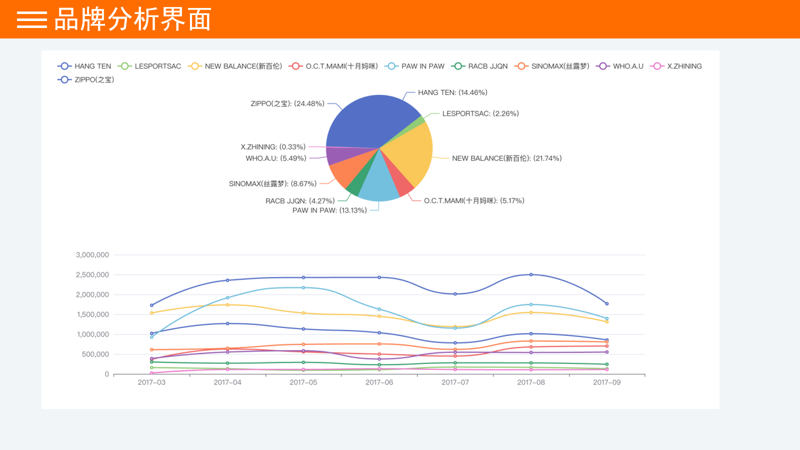Toggle NEW BALANCE legend series
800x450 pixels.
[235, 66]
